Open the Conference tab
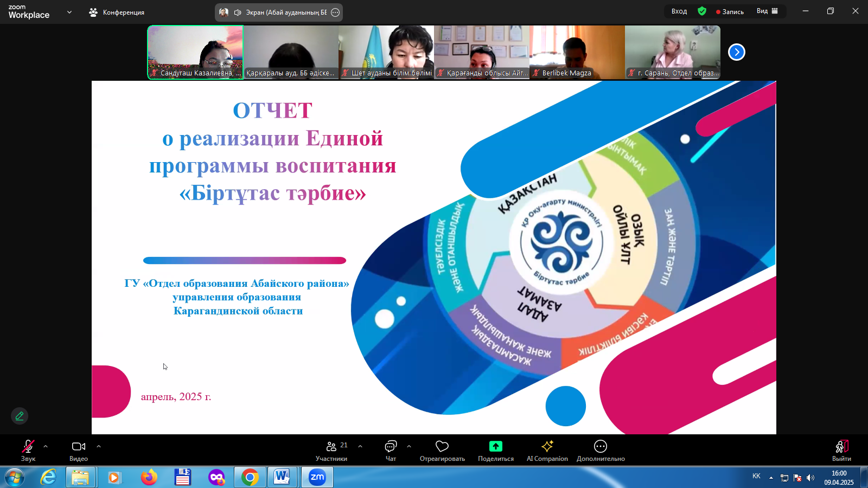Viewport: 868px width, 488px height. tap(117, 12)
